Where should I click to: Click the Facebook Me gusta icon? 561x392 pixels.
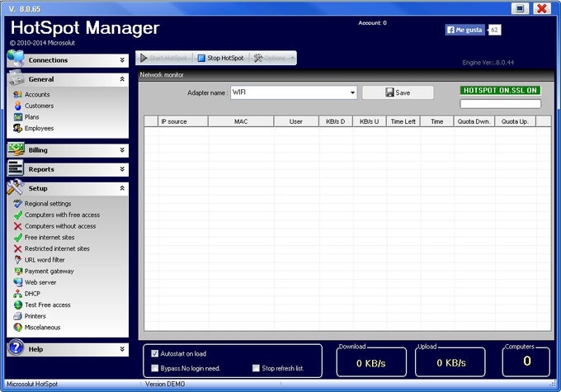point(450,30)
